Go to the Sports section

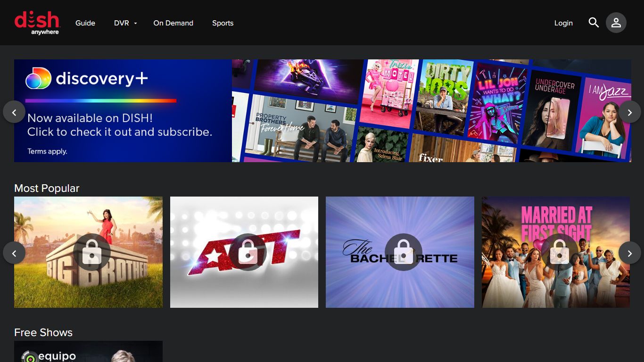coord(223,23)
